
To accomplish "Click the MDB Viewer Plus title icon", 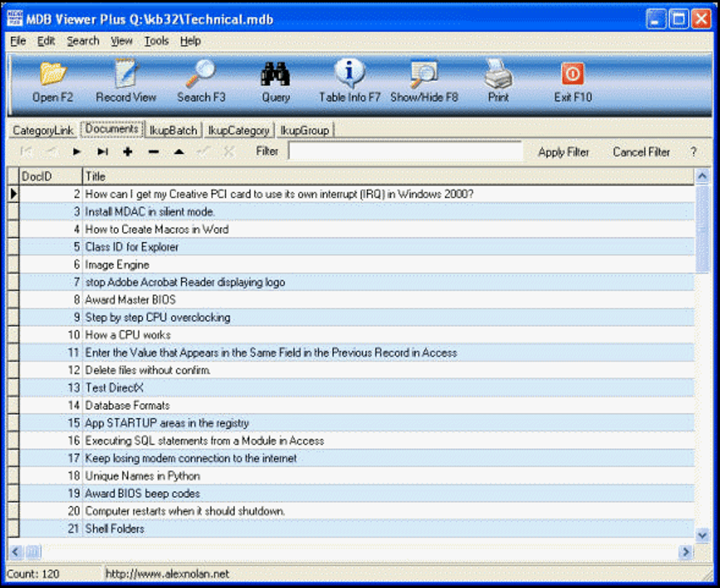I will [x=15, y=18].
